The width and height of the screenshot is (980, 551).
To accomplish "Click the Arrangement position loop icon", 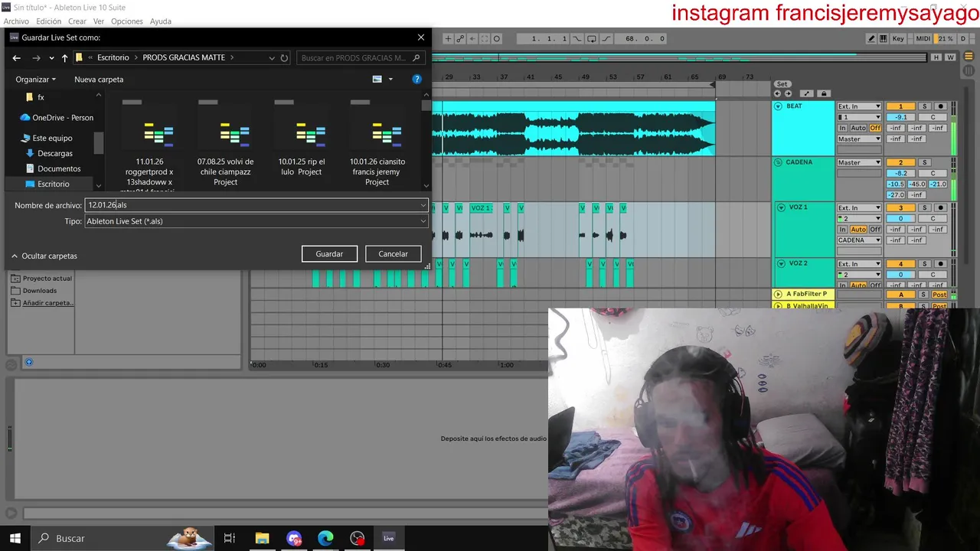I will (591, 38).
